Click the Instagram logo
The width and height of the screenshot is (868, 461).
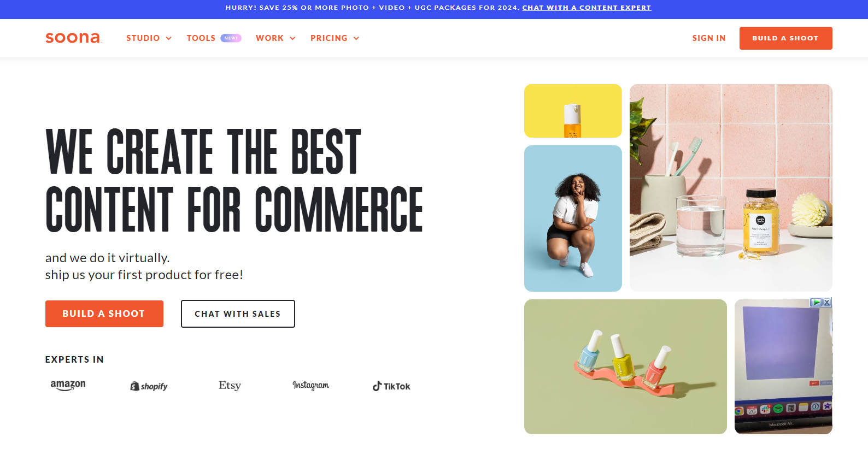pyautogui.click(x=310, y=385)
